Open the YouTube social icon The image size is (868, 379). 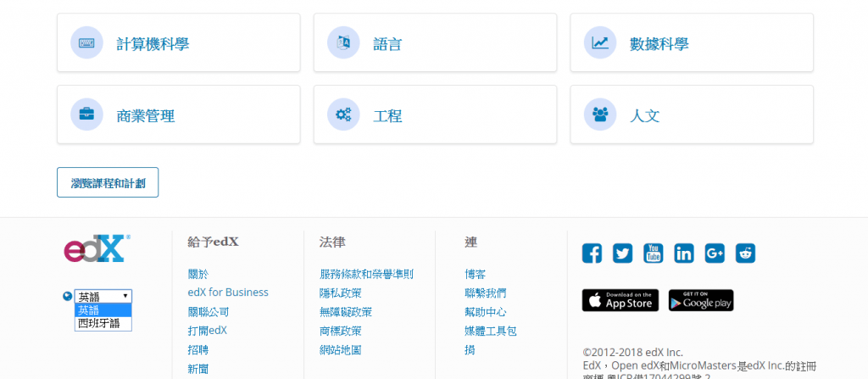(x=654, y=254)
